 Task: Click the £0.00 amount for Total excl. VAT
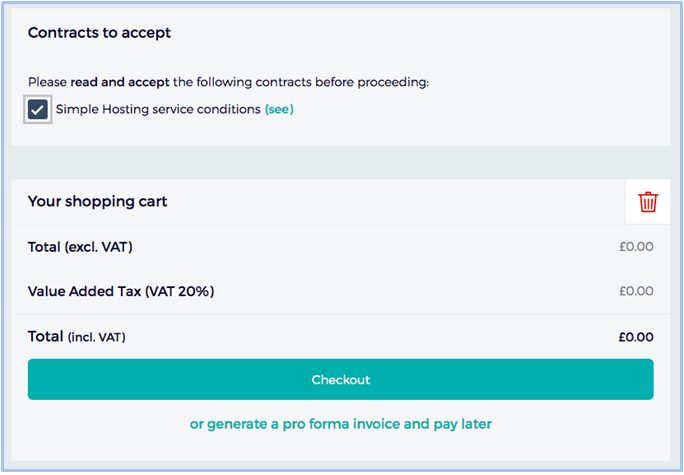(636, 246)
